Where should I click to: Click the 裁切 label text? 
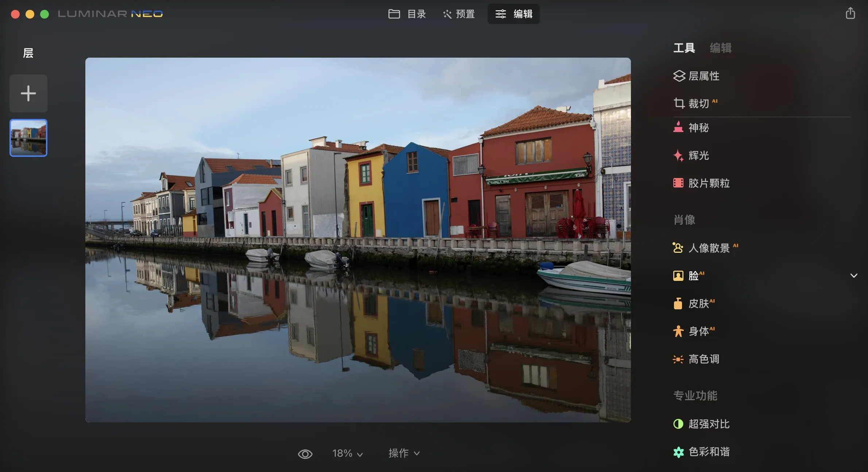pos(699,104)
